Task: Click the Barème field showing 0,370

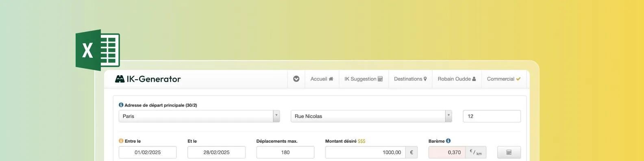Action: (447, 152)
